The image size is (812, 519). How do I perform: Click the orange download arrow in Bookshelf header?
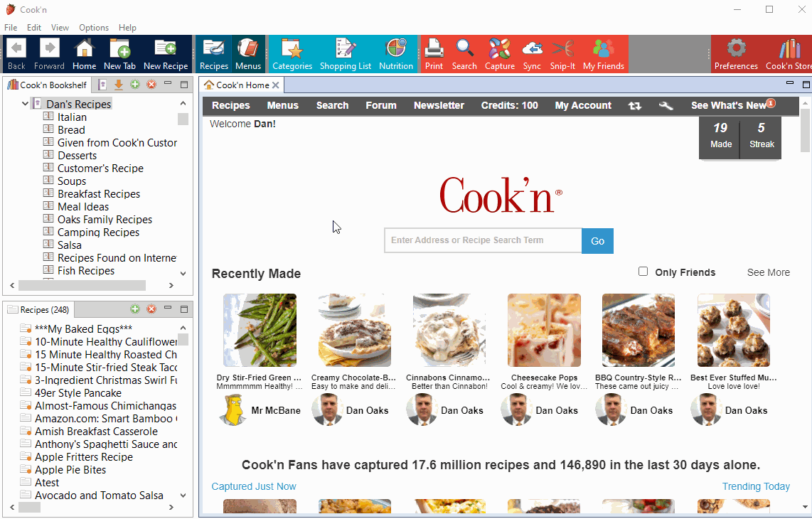pos(119,85)
